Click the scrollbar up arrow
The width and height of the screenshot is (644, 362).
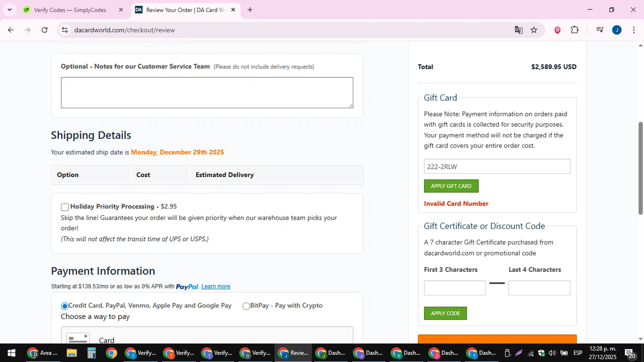click(640, 45)
